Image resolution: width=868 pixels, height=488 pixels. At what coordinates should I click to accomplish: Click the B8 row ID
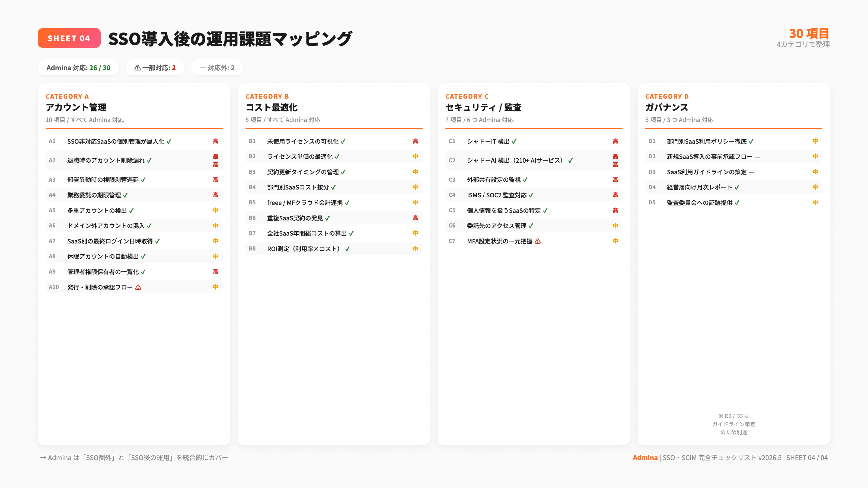(x=252, y=249)
